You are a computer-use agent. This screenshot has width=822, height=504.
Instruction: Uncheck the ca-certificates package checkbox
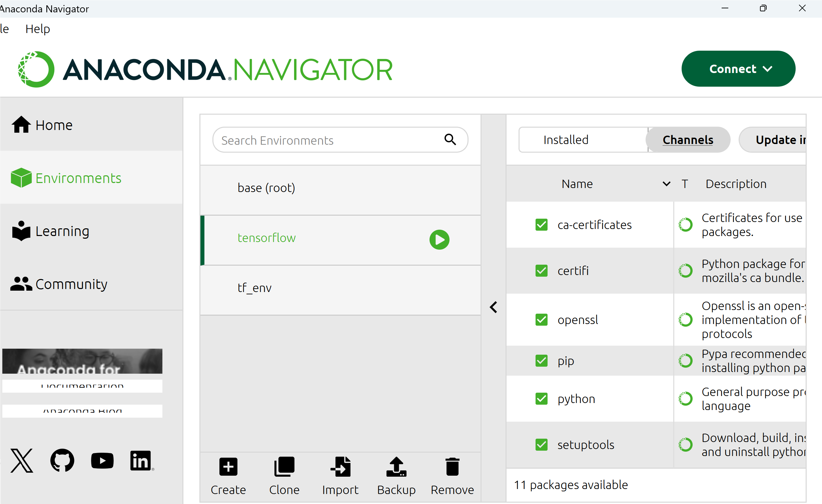[541, 225]
